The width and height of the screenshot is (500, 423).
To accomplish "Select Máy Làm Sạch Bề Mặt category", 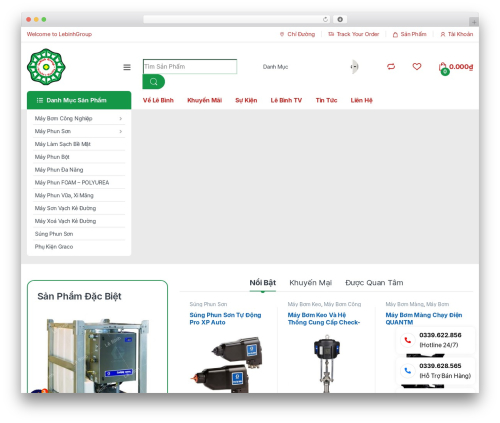I will point(63,144).
